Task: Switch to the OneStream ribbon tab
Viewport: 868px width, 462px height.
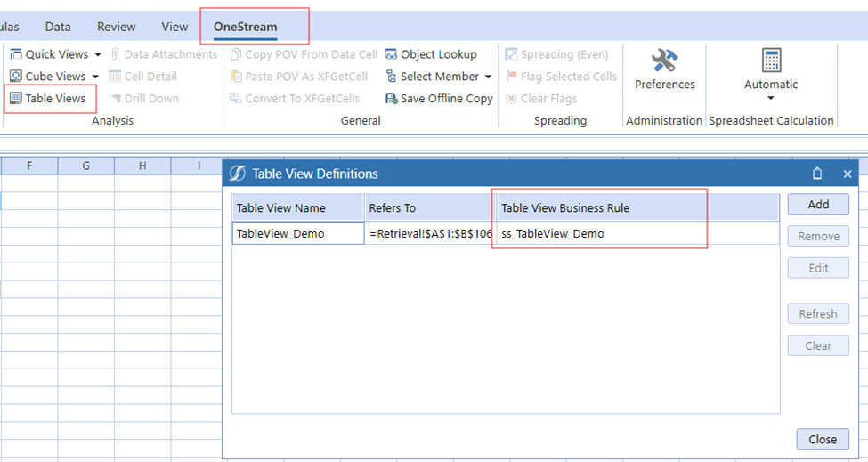Action: pyautogui.click(x=245, y=27)
